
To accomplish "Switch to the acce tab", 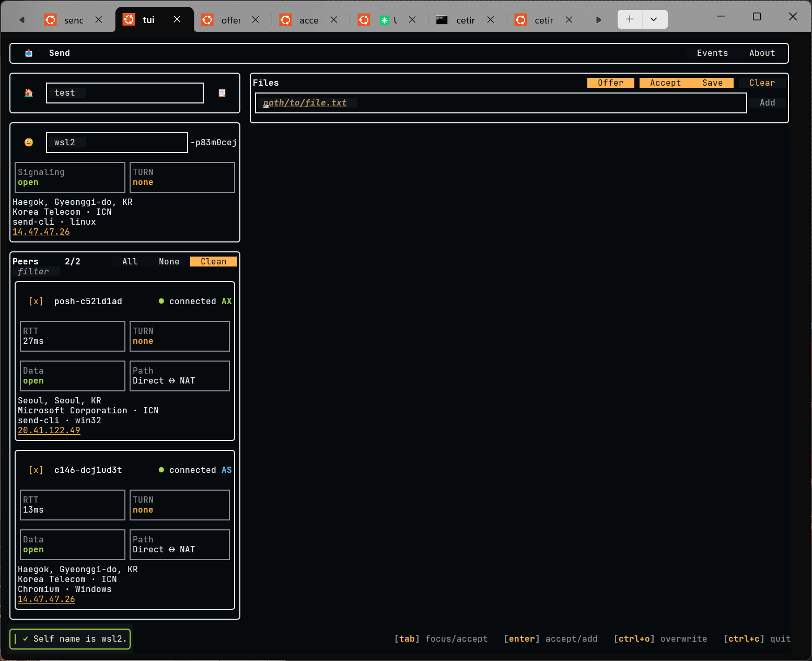I will [309, 20].
